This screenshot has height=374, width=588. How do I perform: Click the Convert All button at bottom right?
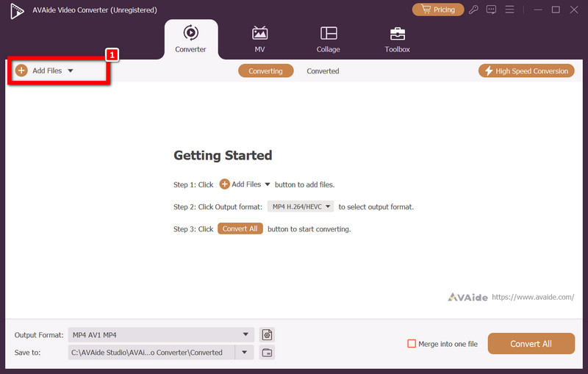point(531,344)
